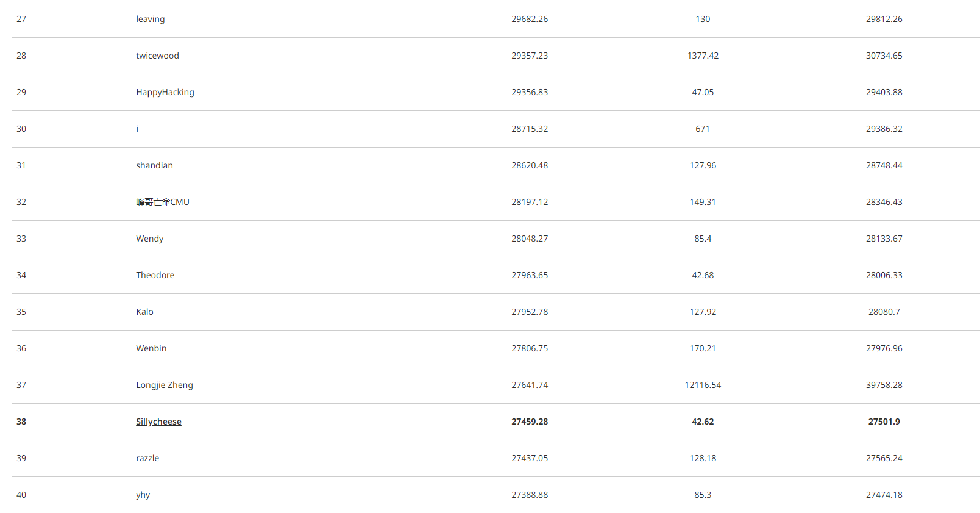Select the total value 30734.65
This screenshot has height=513, width=980.
(x=884, y=56)
